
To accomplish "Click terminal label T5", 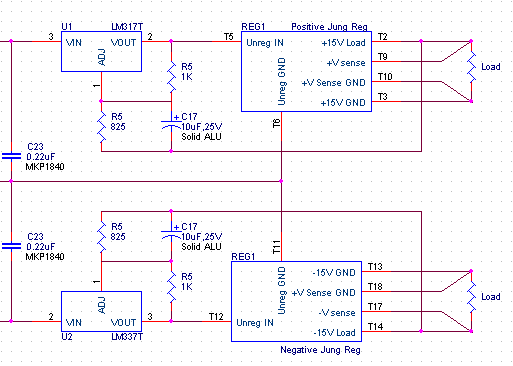I will pos(229,37).
